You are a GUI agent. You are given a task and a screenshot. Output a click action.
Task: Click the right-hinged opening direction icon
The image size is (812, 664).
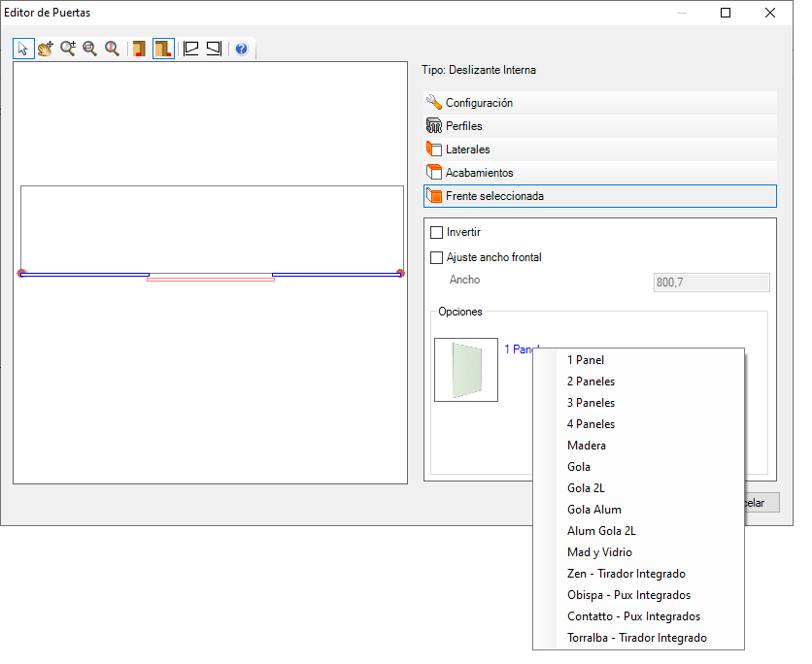[x=214, y=49]
